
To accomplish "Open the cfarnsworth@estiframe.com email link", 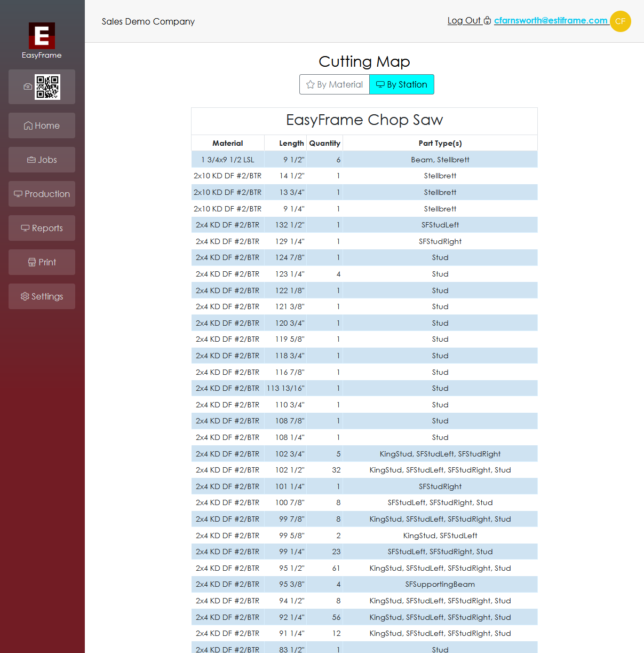I will click(x=551, y=21).
